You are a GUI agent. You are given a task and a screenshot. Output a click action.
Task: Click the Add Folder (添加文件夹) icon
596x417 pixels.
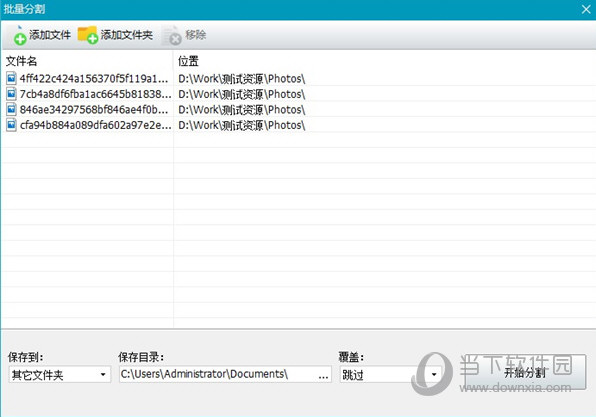pos(88,35)
